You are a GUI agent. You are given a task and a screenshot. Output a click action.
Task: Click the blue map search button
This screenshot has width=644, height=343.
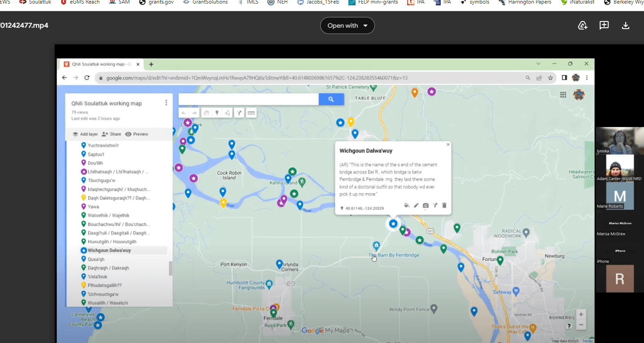pos(331,99)
